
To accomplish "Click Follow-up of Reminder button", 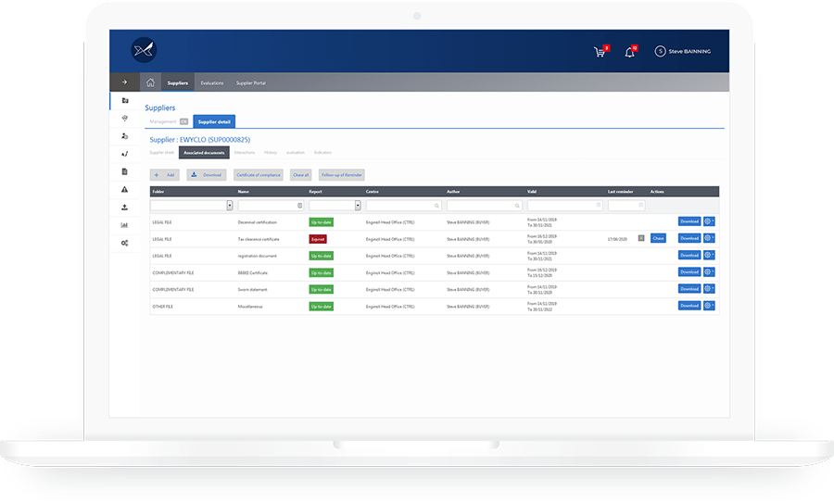I will (x=341, y=175).
